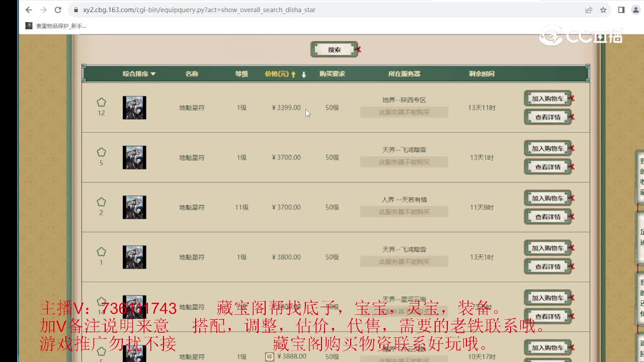
Task: Select the 11级 level value
Action: point(242,207)
